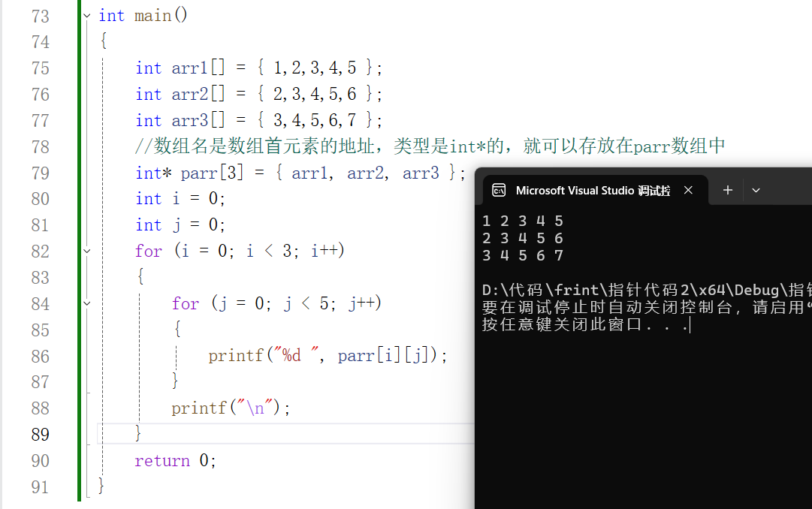Image resolution: width=812 pixels, height=509 pixels.
Task: Click the printf("\n") statement
Action: (231, 408)
